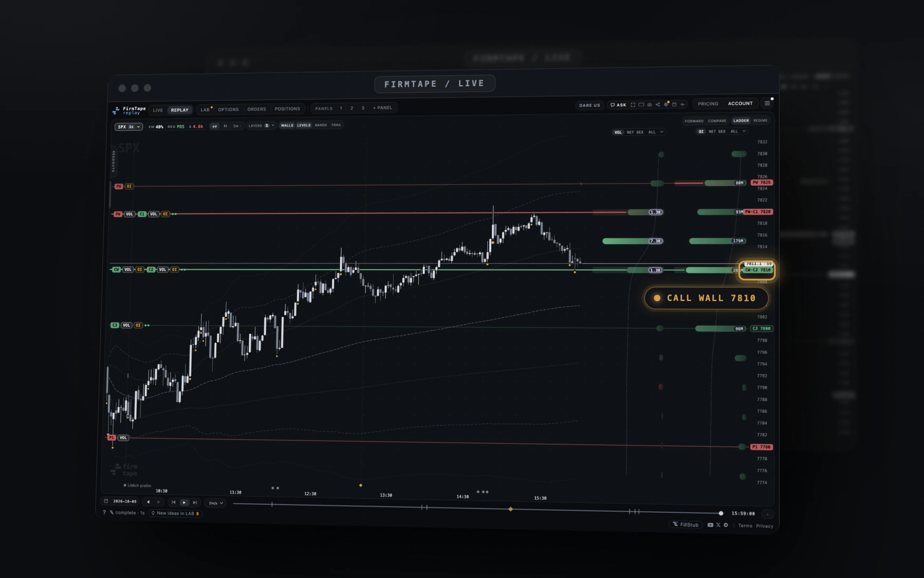The height and width of the screenshot is (578, 924).
Task: Click the skip to start playback icon
Action: point(174,502)
